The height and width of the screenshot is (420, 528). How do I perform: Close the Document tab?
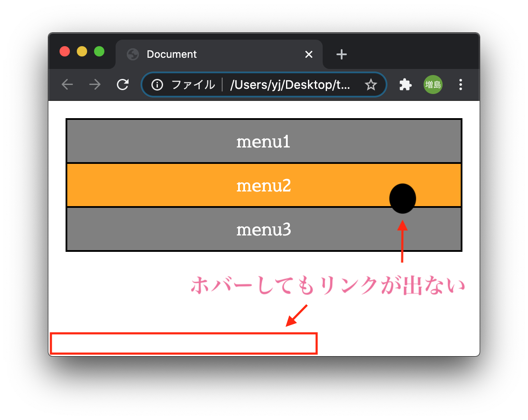click(x=309, y=54)
